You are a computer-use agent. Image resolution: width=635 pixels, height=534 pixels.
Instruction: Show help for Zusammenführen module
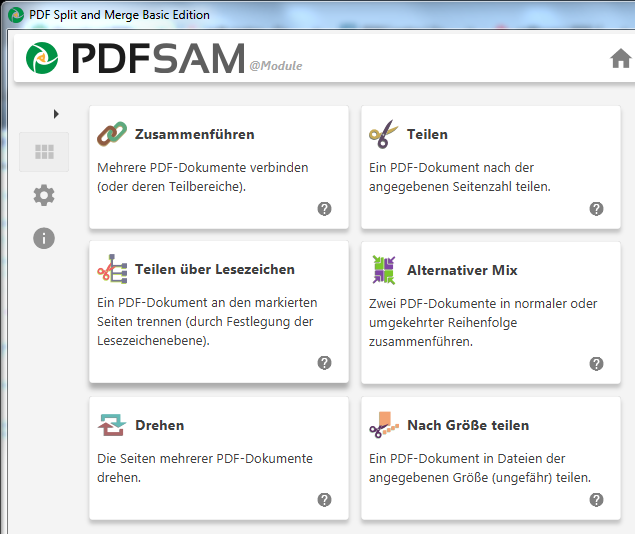[x=324, y=209]
